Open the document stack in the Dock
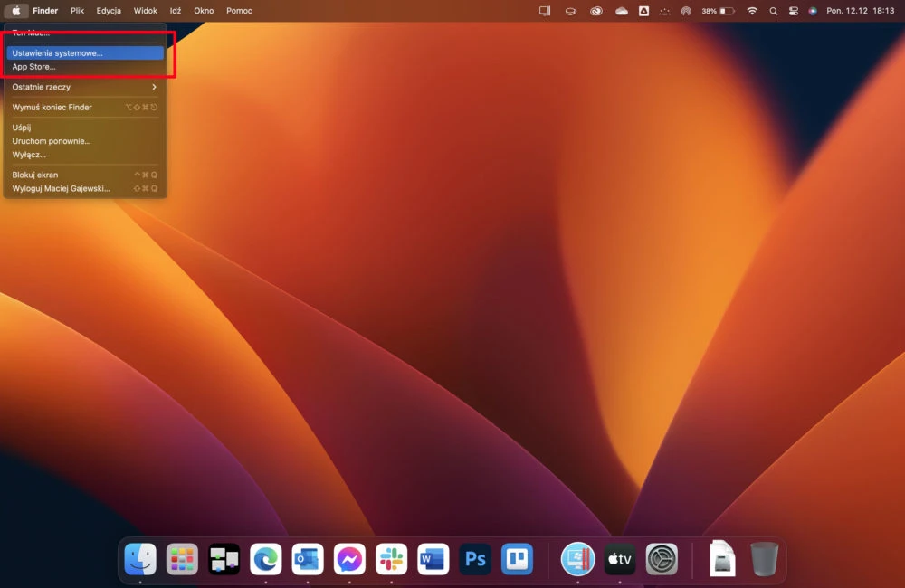 click(722, 558)
